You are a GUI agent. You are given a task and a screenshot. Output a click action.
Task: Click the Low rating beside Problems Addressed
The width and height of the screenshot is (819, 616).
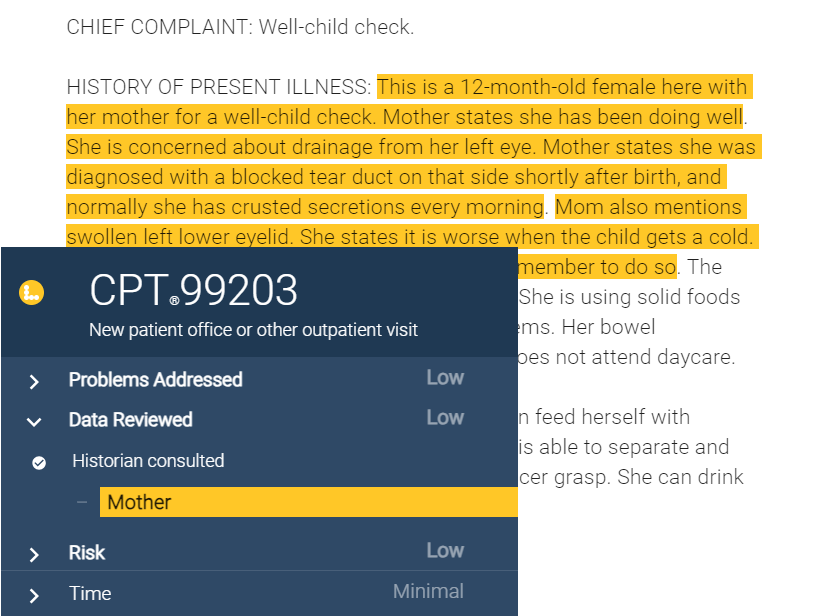tap(445, 378)
